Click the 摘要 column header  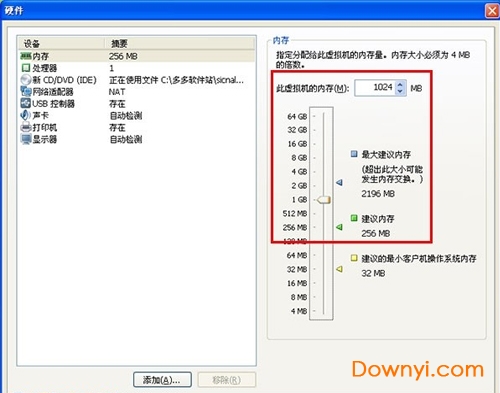(x=180, y=43)
